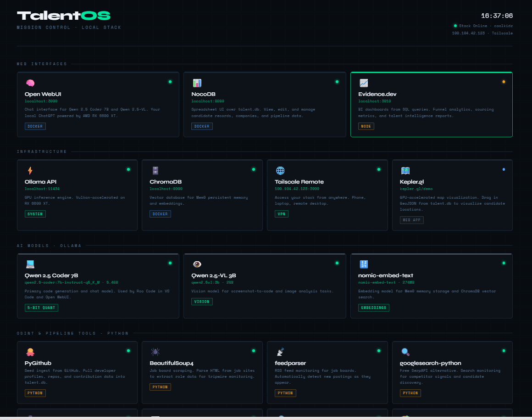This screenshot has width=532, height=420.
Task: Click the VPN tag on Tailscale Remote
Action: pyautogui.click(x=282, y=214)
